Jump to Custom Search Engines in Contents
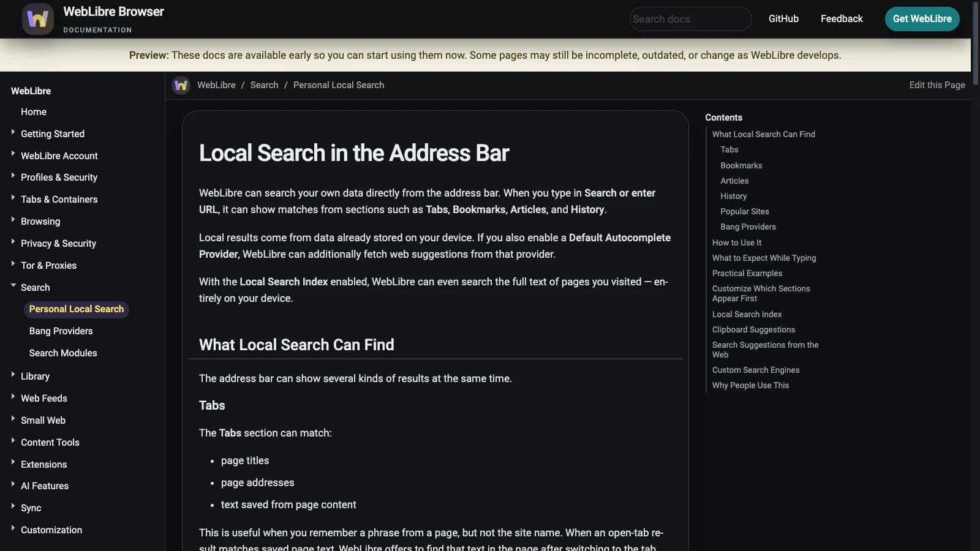The height and width of the screenshot is (551, 980). coord(755,370)
